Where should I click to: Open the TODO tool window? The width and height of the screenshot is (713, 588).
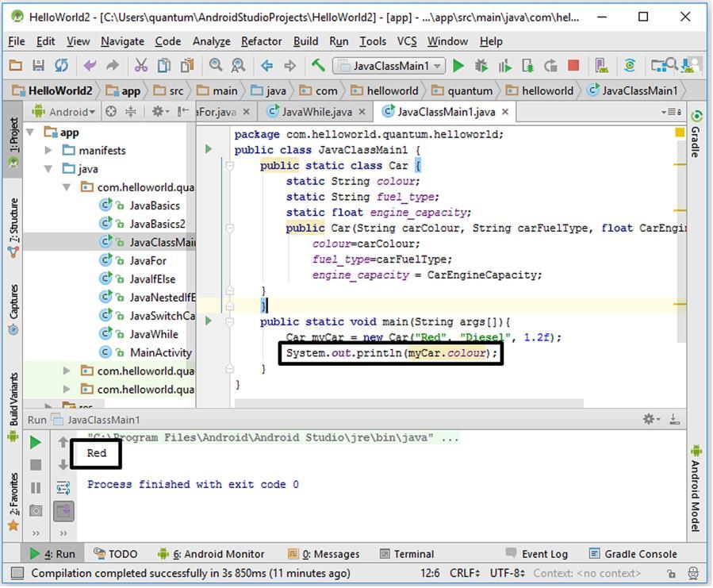coord(116,554)
